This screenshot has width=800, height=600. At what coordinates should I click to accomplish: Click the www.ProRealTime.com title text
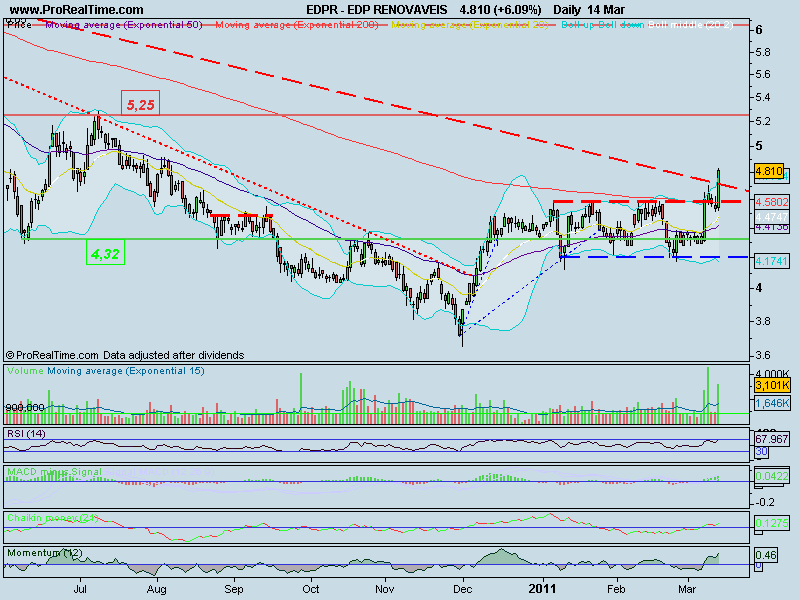(x=77, y=10)
